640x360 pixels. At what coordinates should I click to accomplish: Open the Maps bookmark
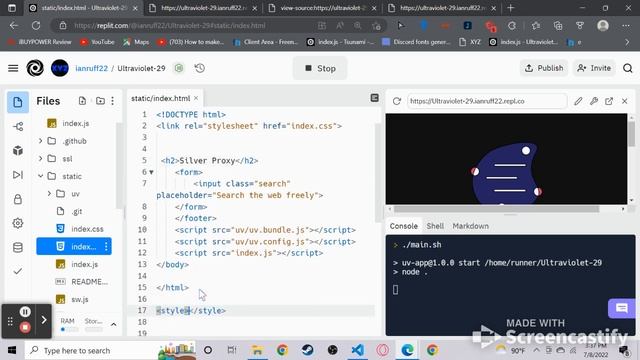coord(136,42)
